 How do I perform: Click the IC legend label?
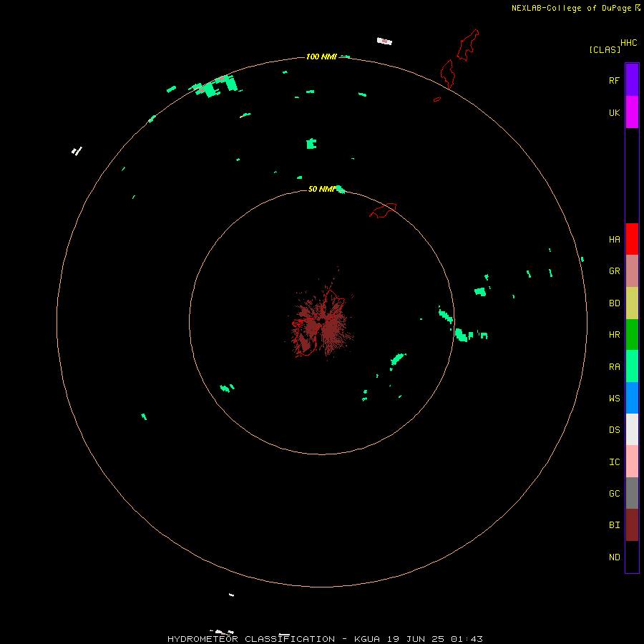[x=614, y=462]
